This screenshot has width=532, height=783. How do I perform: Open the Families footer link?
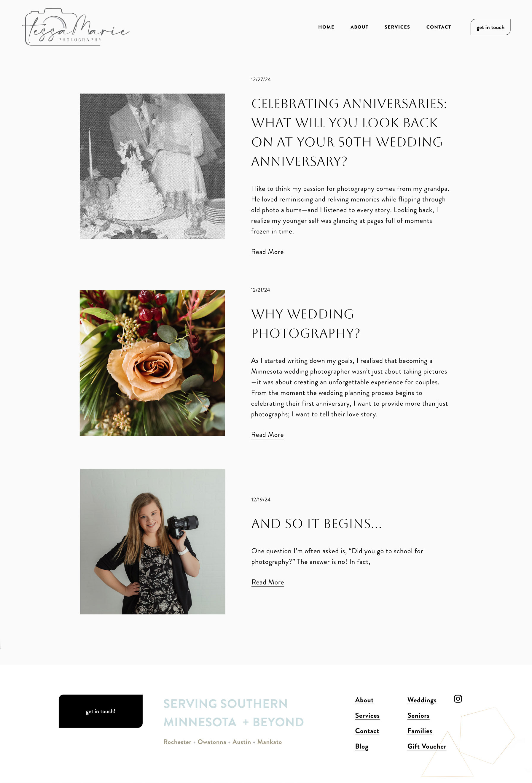point(420,731)
